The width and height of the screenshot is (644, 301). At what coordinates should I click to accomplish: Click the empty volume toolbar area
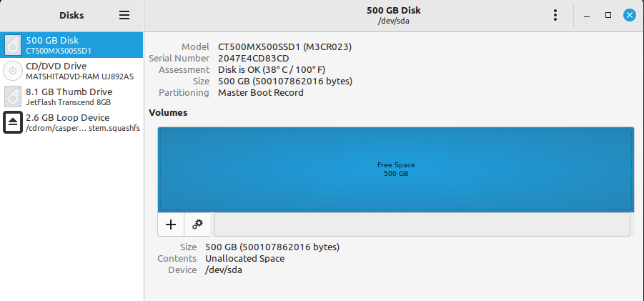click(x=422, y=224)
